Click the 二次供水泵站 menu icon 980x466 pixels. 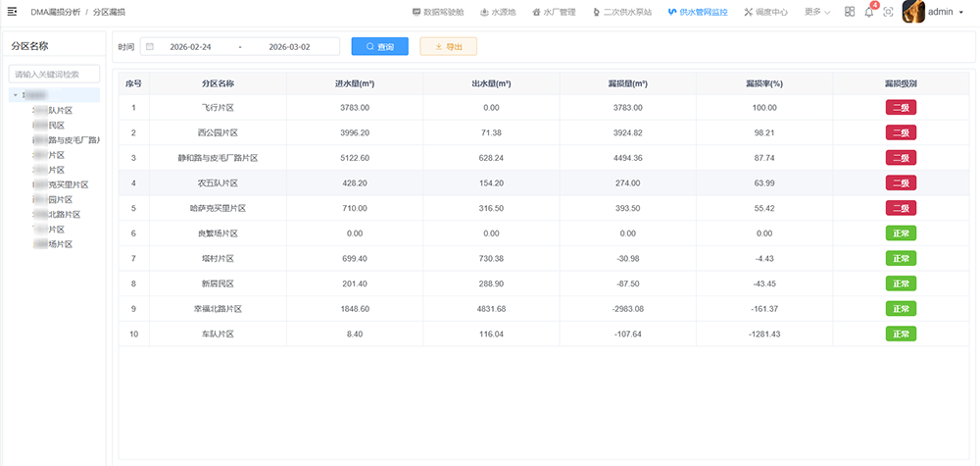click(x=596, y=12)
